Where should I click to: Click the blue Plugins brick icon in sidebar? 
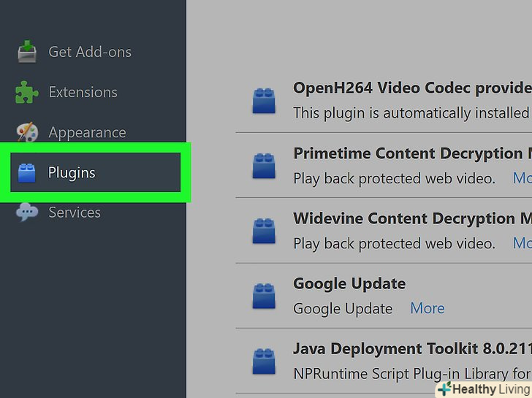[x=27, y=173]
